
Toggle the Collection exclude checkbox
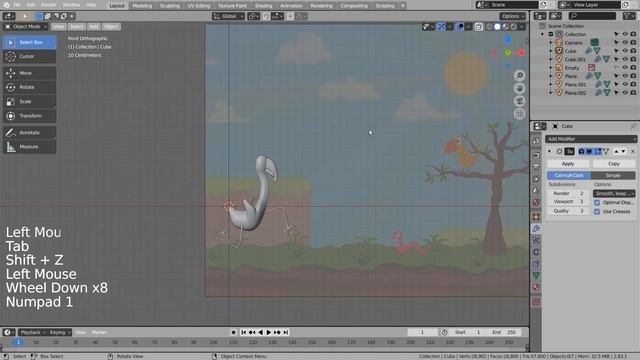pos(551,34)
